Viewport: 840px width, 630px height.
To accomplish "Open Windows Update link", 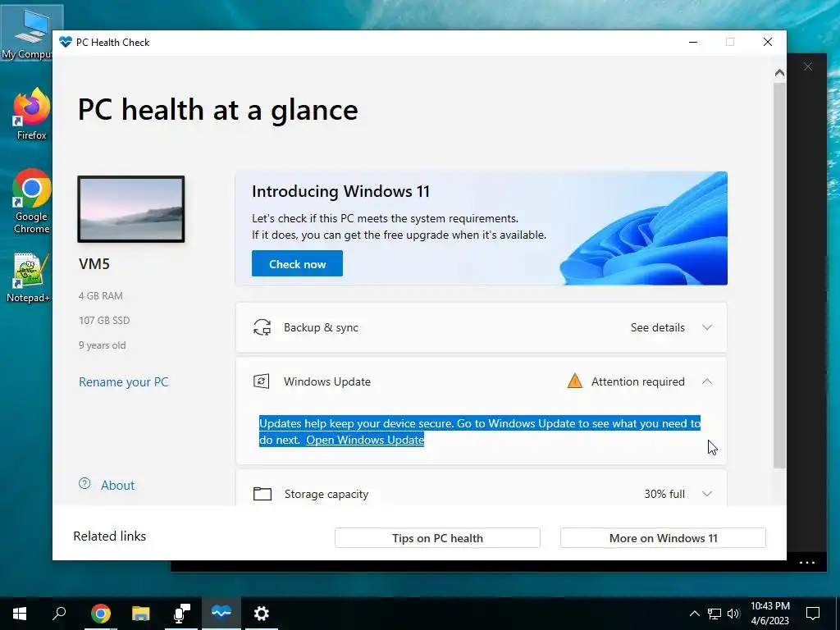I will click(365, 440).
